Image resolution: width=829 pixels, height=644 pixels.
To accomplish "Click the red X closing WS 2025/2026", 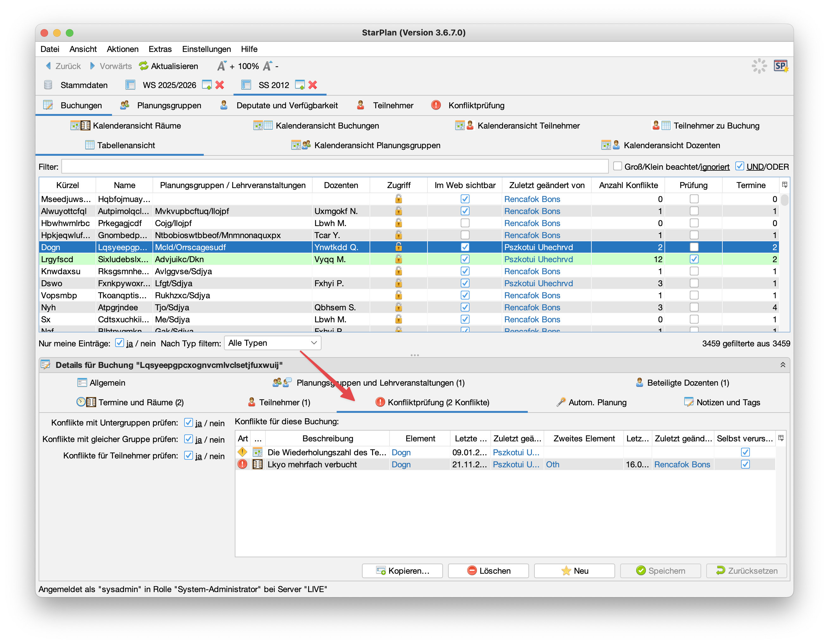I will tap(219, 85).
